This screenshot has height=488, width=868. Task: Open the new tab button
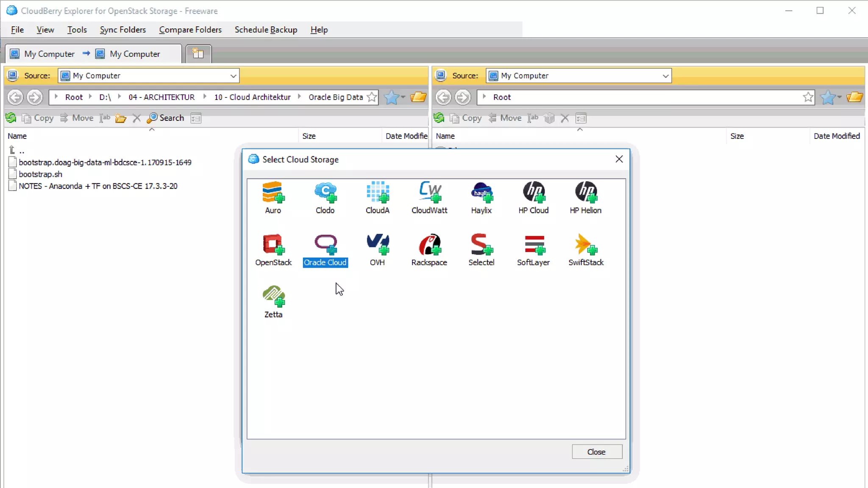tap(198, 54)
